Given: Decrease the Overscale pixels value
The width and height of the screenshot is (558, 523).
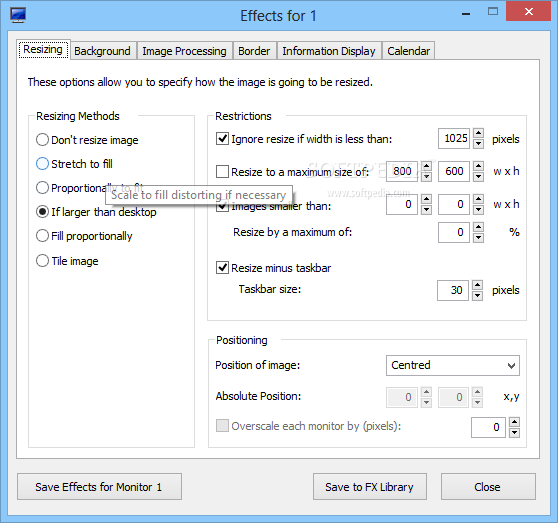Looking at the screenshot, I should pyautogui.click(x=515, y=432).
